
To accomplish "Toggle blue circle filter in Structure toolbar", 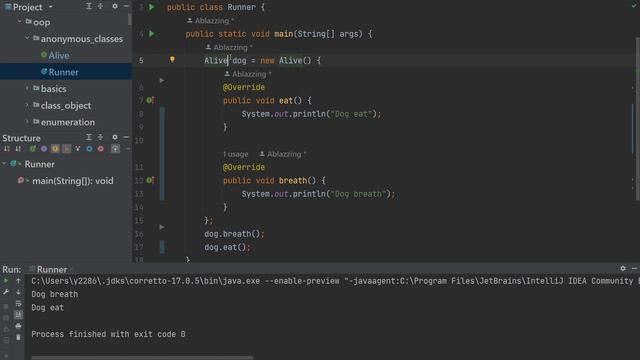I will (x=89, y=149).
